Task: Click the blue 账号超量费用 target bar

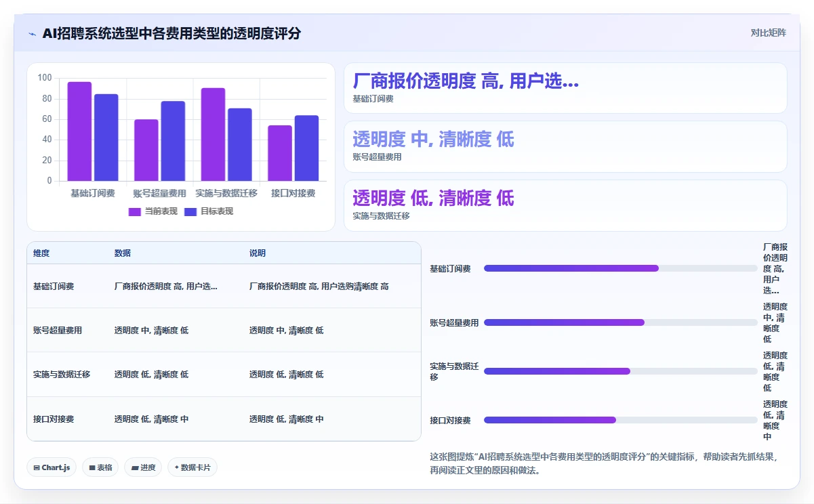Action: coord(173,141)
